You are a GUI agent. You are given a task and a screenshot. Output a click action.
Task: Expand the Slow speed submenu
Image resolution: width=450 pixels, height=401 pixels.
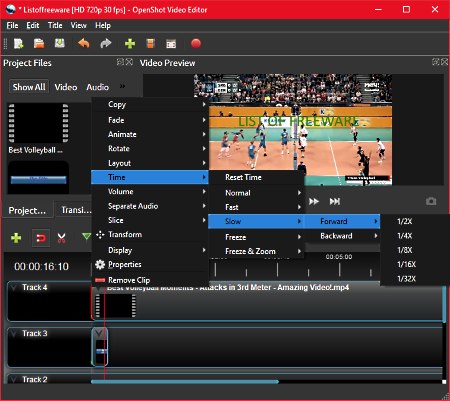pyautogui.click(x=256, y=221)
